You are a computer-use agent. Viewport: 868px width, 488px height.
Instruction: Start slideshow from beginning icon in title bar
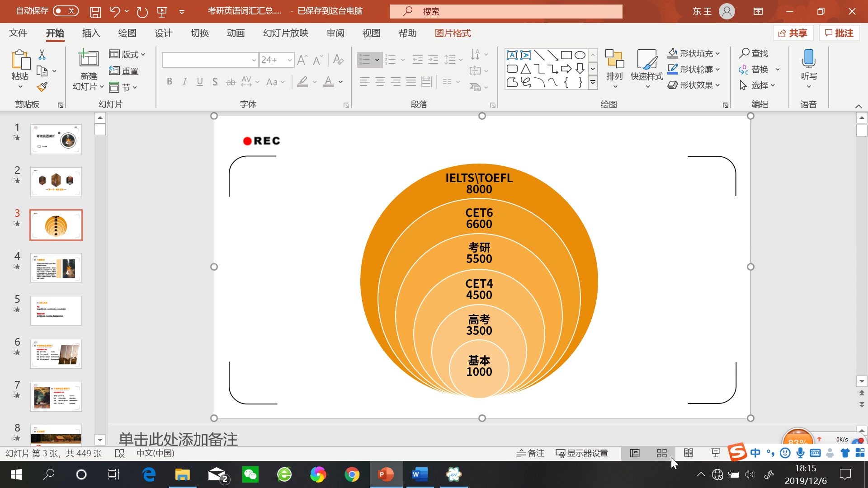162,12
